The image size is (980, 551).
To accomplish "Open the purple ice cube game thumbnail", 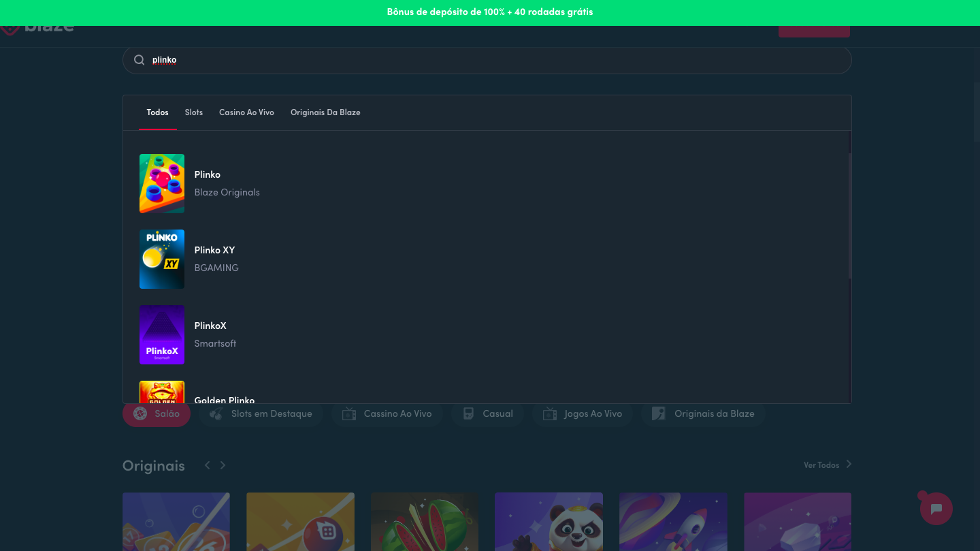I will pyautogui.click(x=798, y=522).
